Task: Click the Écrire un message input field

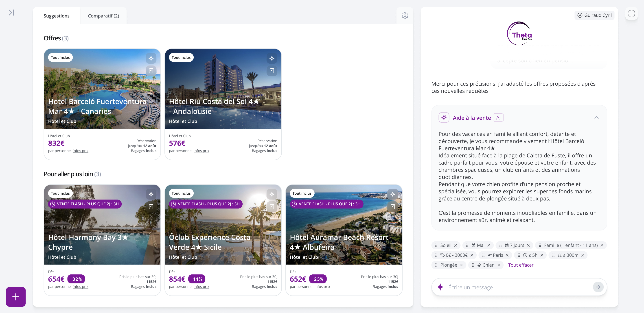Action: (519, 287)
